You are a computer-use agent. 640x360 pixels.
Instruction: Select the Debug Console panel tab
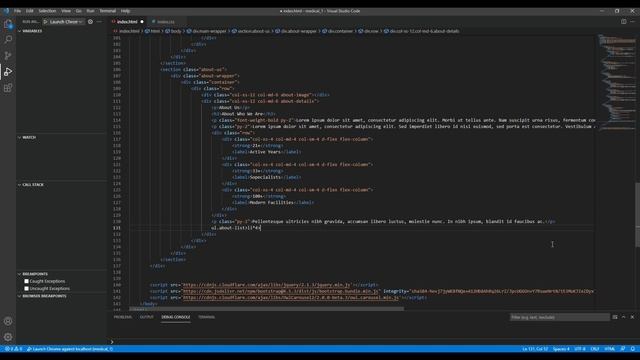pos(176,317)
